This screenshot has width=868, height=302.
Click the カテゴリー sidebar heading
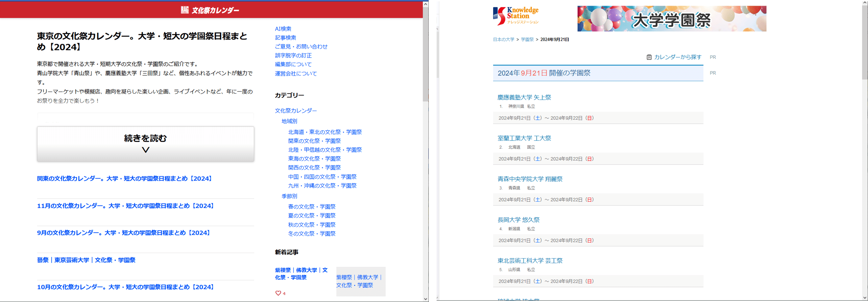pyautogui.click(x=289, y=95)
